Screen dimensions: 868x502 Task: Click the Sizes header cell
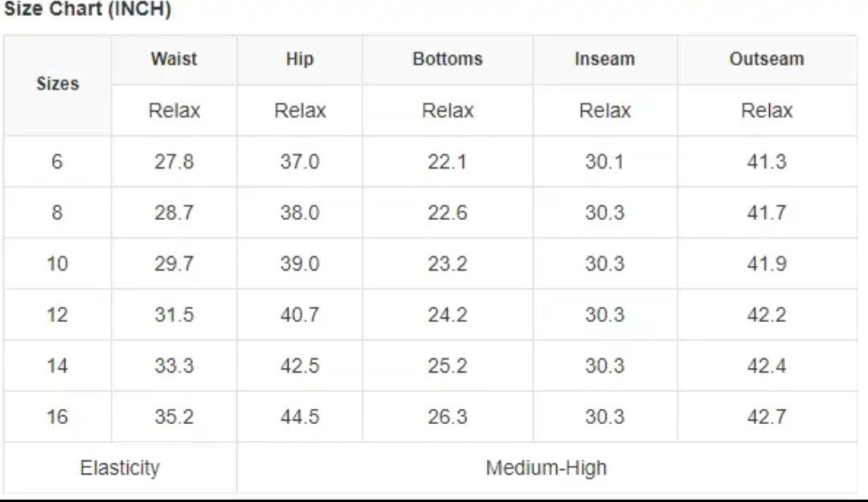[58, 84]
